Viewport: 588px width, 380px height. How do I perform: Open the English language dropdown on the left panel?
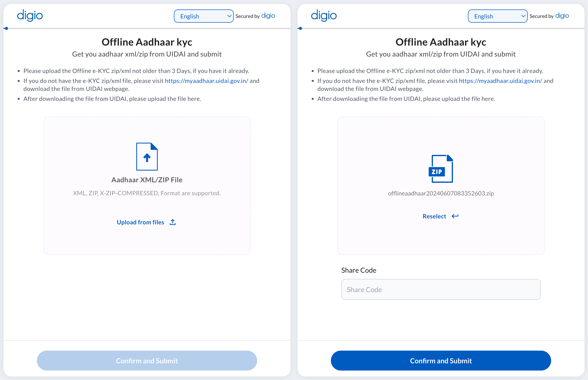(x=203, y=16)
